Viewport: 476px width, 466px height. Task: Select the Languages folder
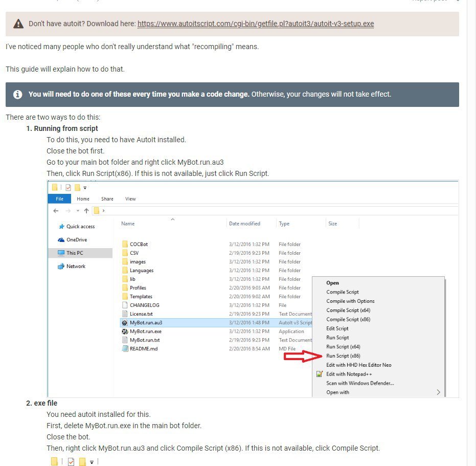coord(142,271)
